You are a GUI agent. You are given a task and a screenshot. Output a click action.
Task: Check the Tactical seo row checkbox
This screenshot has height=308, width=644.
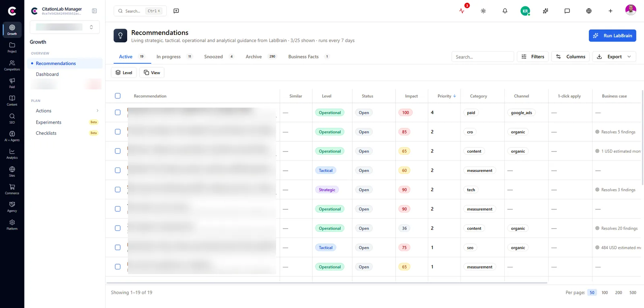(118, 248)
